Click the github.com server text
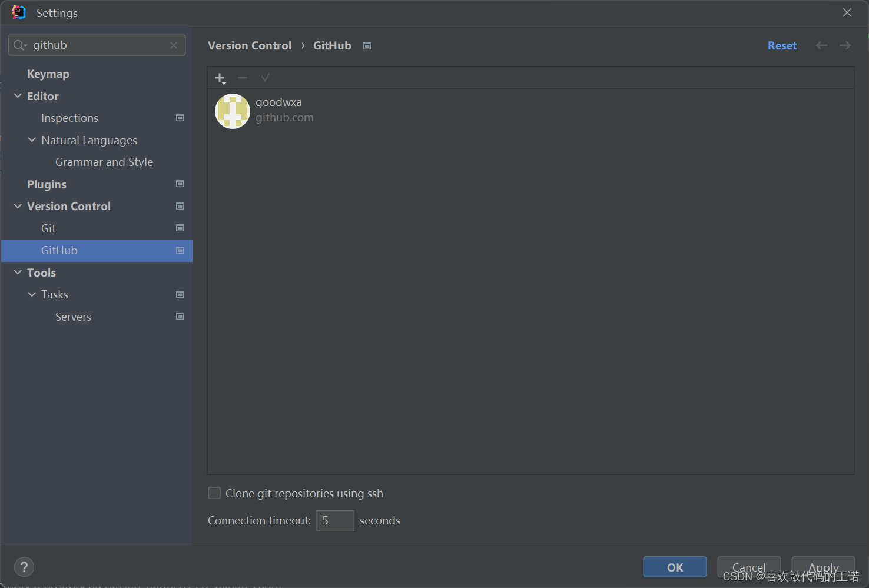This screenshot has width=869, height=588. 284,118
